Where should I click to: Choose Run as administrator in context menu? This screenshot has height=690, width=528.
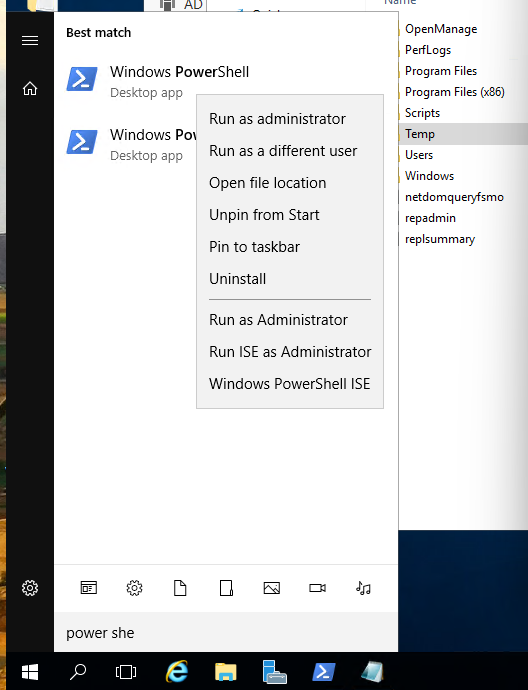tap(277, 119)
